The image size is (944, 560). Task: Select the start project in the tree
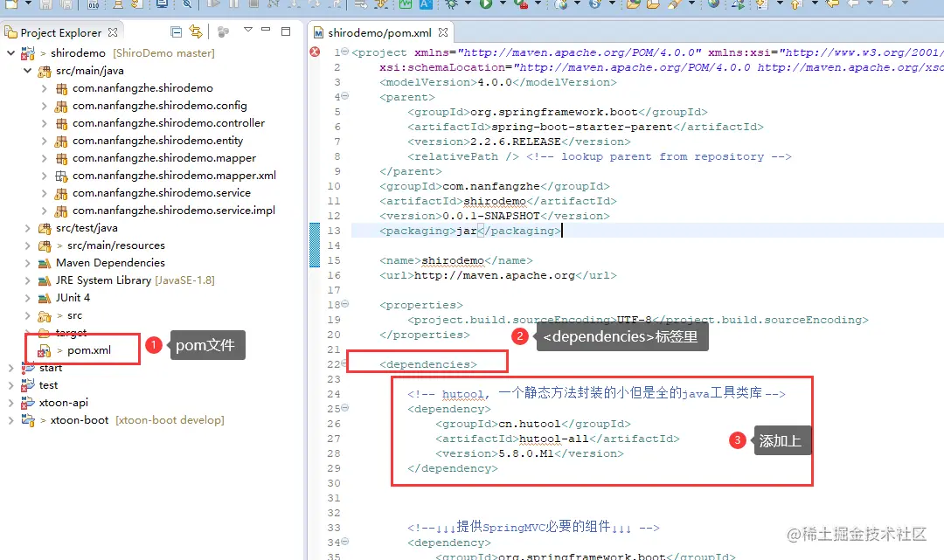tap(51, 368)
